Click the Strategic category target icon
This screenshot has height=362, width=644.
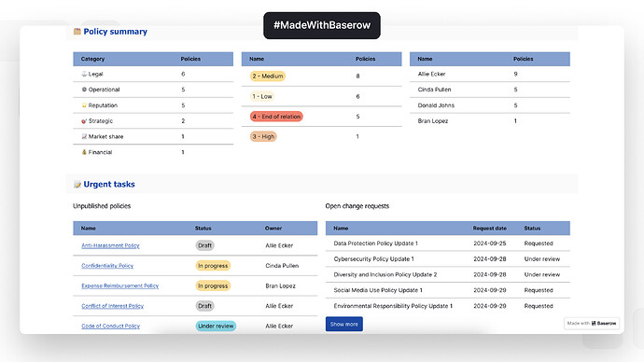[84, 121]
